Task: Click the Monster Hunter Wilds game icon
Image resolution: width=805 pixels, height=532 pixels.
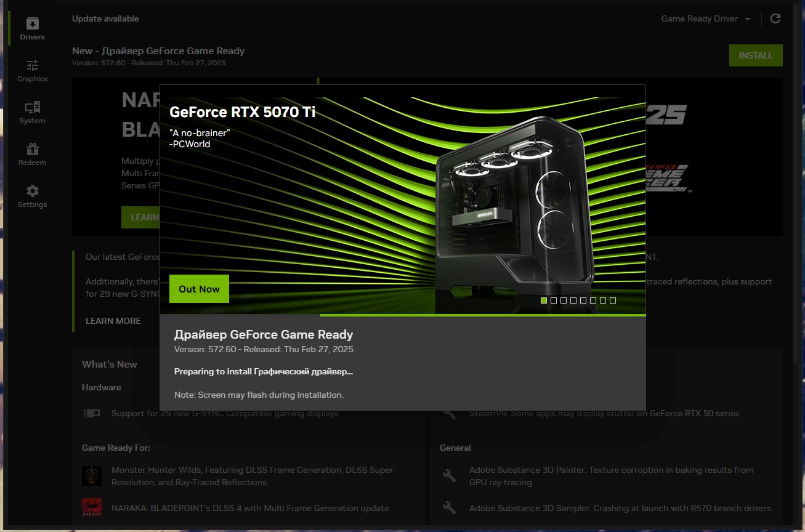Action: pos(92,476)
